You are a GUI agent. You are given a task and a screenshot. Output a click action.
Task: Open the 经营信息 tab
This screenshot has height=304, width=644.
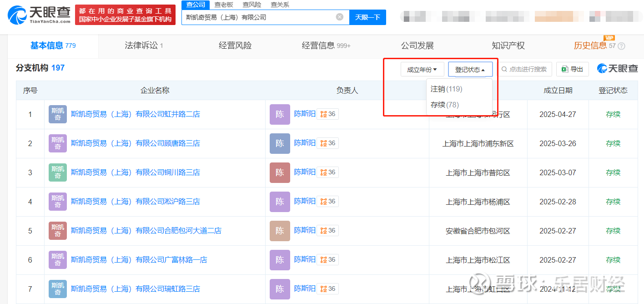[326, 46]
